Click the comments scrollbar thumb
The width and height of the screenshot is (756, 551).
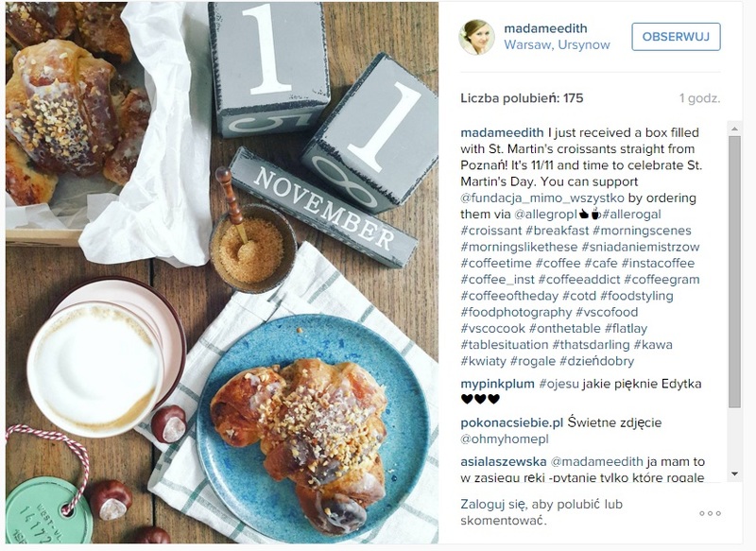(x=734, y=272)
